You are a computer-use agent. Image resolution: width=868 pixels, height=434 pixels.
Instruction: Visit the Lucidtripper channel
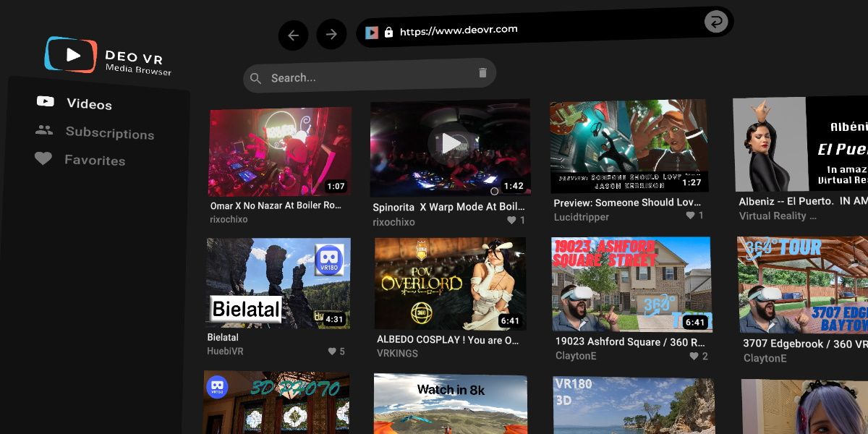(582, 217)
